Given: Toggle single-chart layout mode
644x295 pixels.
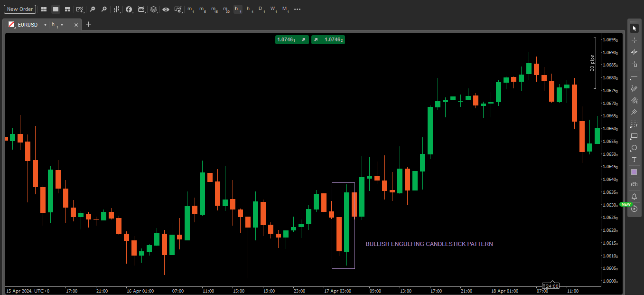Looking at the screenshot, I should [55, 9].
